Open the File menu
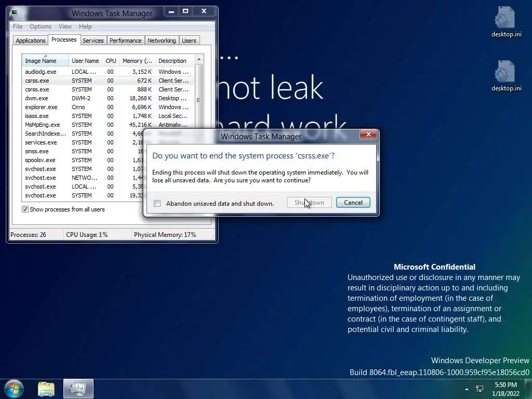Viewport: 532px width, 399px height. [x=18, y=26]
